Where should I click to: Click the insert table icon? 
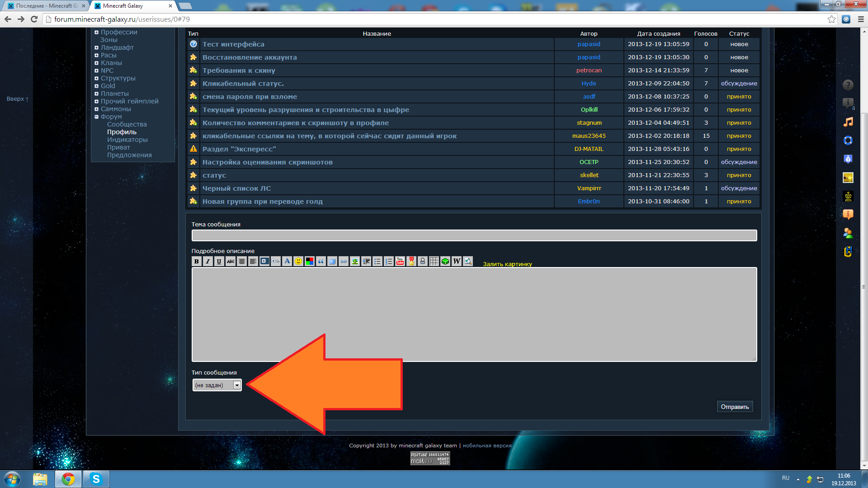point(434,261)
